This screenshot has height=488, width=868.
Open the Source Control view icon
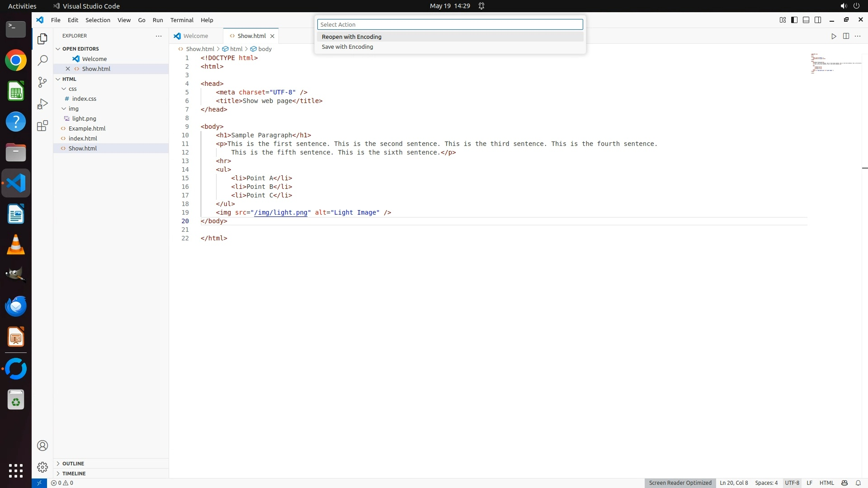42,82
